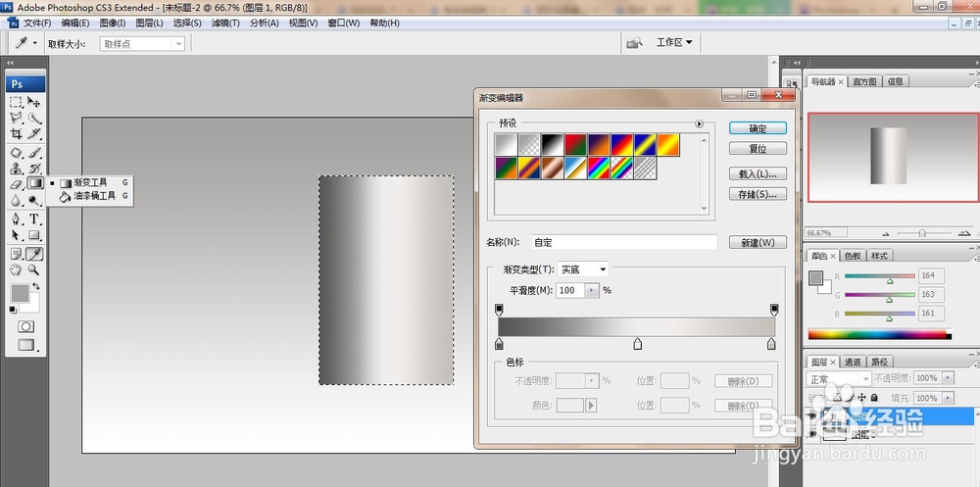The height and width of the screenshot is (487, 980).
Task: Select the Dodge tool
Action: [34, 200]
